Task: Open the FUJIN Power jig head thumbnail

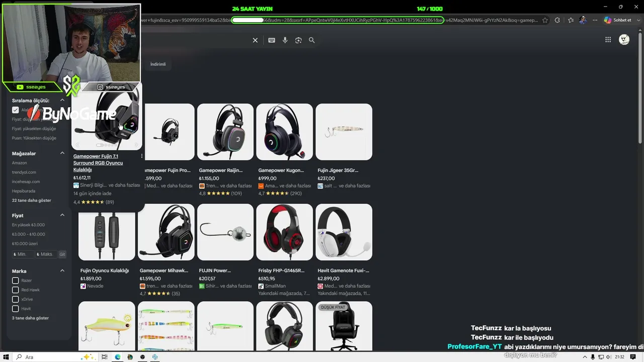Action: point(225,232)
